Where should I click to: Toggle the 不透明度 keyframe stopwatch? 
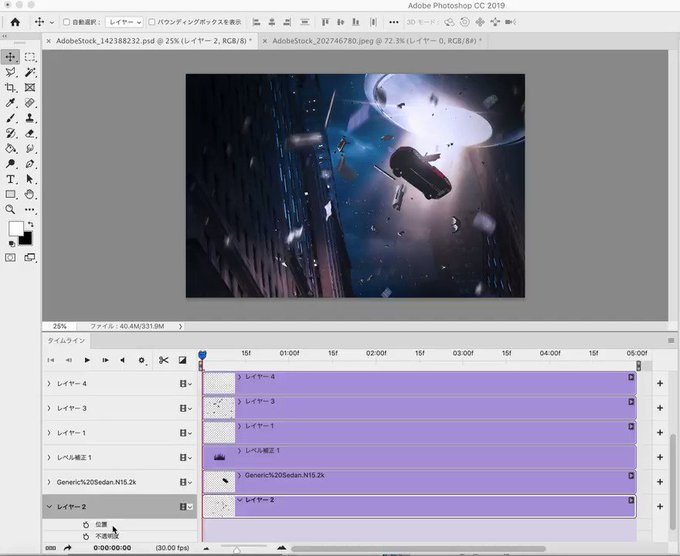tap(86, 536)
